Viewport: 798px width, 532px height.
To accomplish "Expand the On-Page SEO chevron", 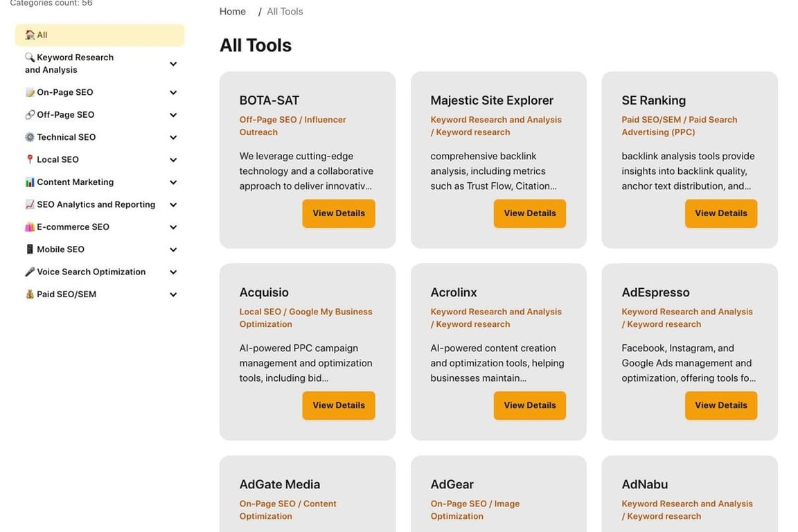I will [x=173, y=92].
